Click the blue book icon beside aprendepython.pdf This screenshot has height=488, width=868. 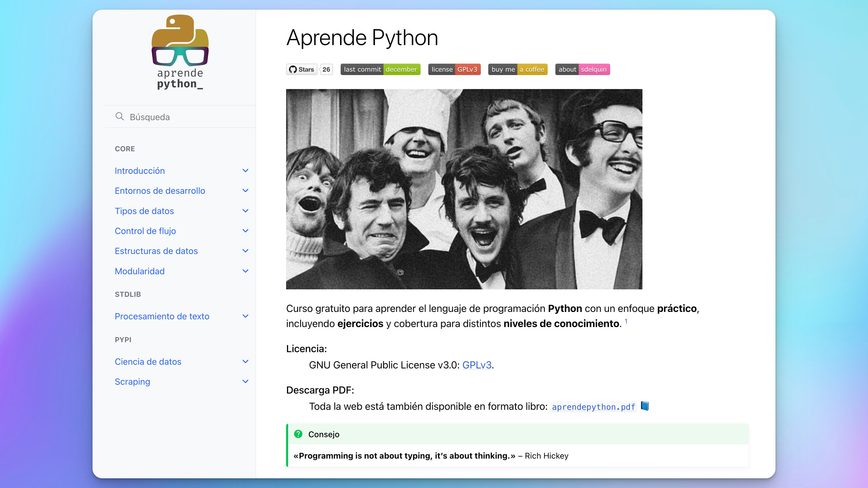pyautogui.click(x=645, y=406)
